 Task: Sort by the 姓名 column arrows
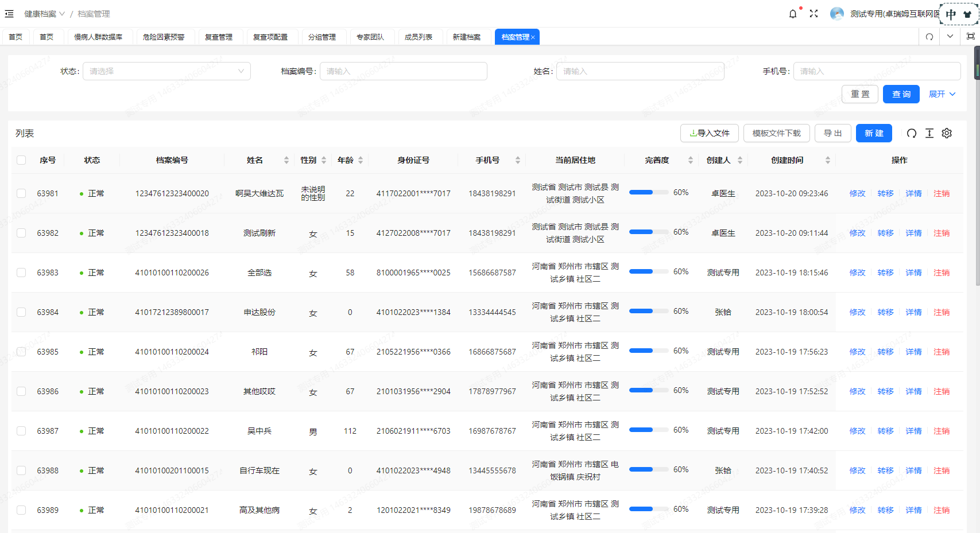286,160
